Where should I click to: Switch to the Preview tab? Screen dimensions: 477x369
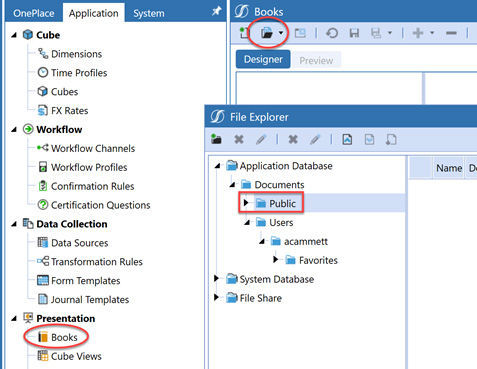(316, 60)
